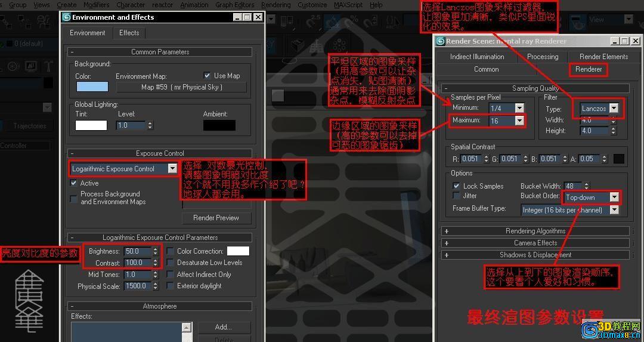Viewport: 644px width, 342px height.
Task: Select the Bind to Space Warp icon
Action: 44,21
